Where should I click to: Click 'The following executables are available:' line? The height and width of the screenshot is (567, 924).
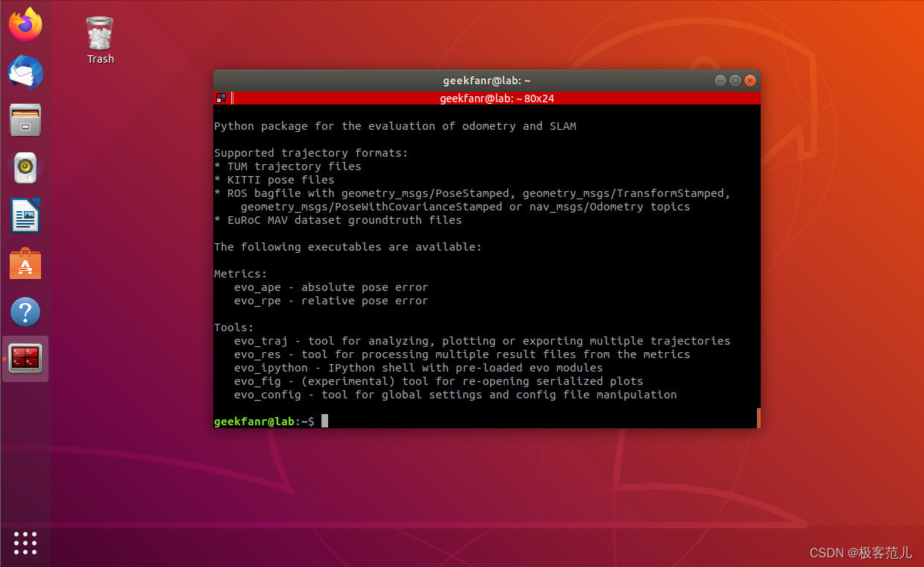click(348, 247)
